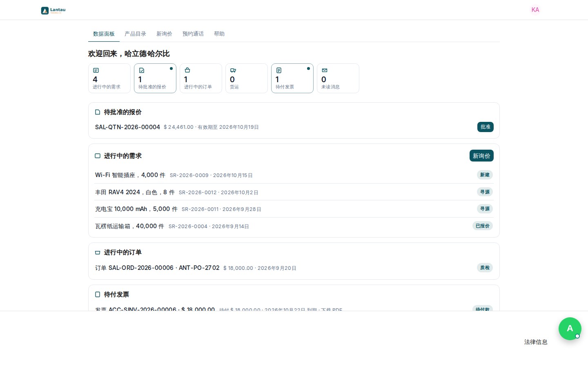This screenshot has width=588, height=368.
Task: Open the 充电宝 10,000 mAh requirement
Action: click(x=294, y=209)
